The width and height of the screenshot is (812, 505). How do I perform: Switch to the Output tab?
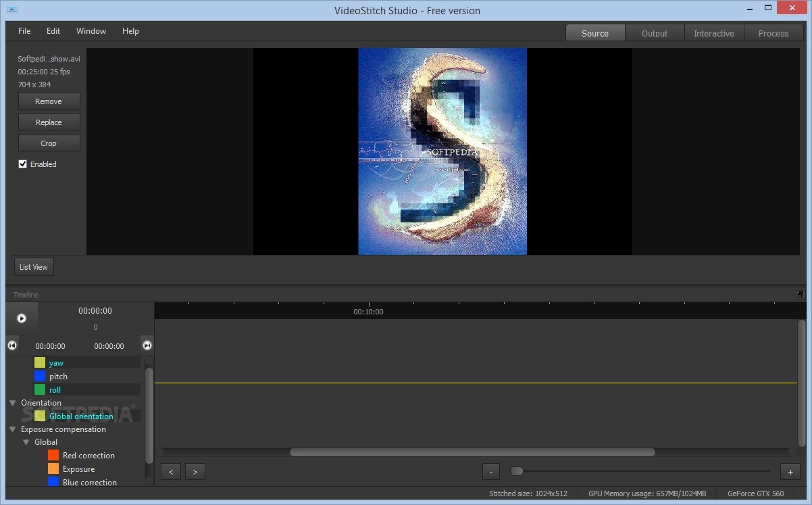[655, 33]
